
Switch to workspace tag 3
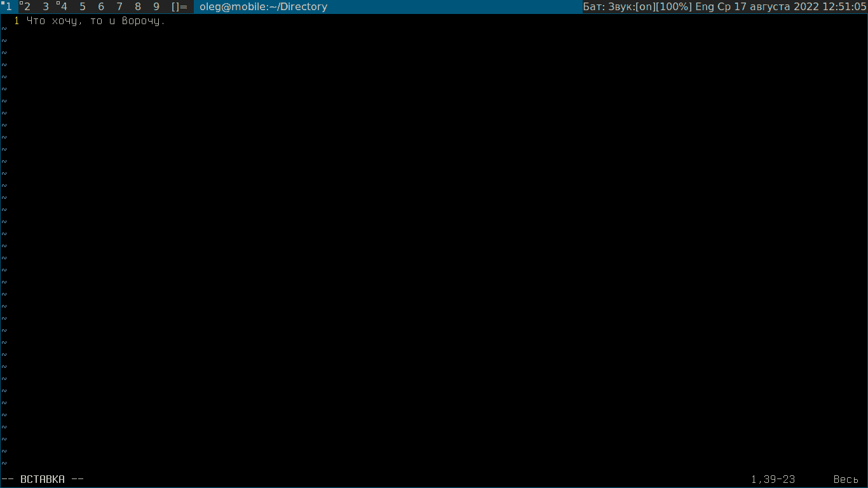(x=45, y=7)
